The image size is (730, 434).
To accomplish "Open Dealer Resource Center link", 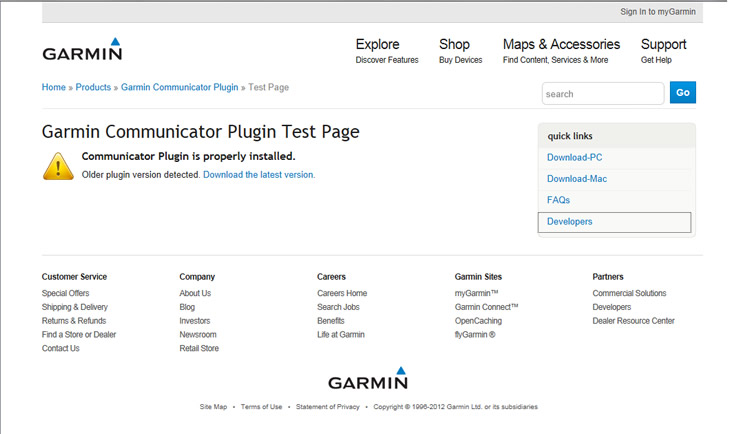I will [x=633, y=321].
